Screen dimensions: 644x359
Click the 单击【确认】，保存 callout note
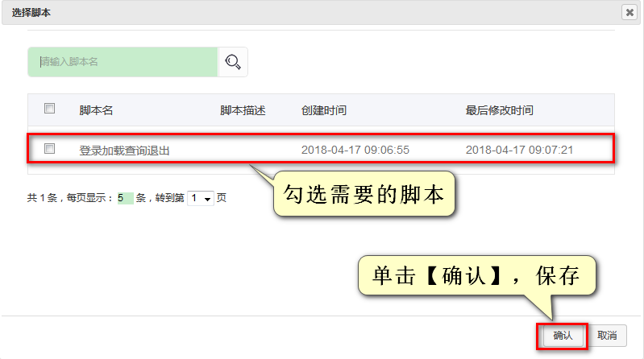pyautogui.click(x=476, y=276)
